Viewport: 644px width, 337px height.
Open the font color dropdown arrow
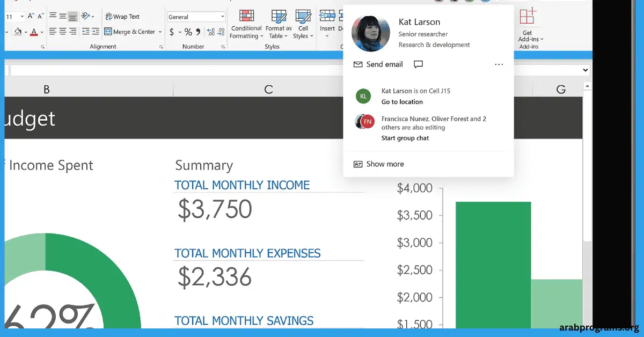42,32
